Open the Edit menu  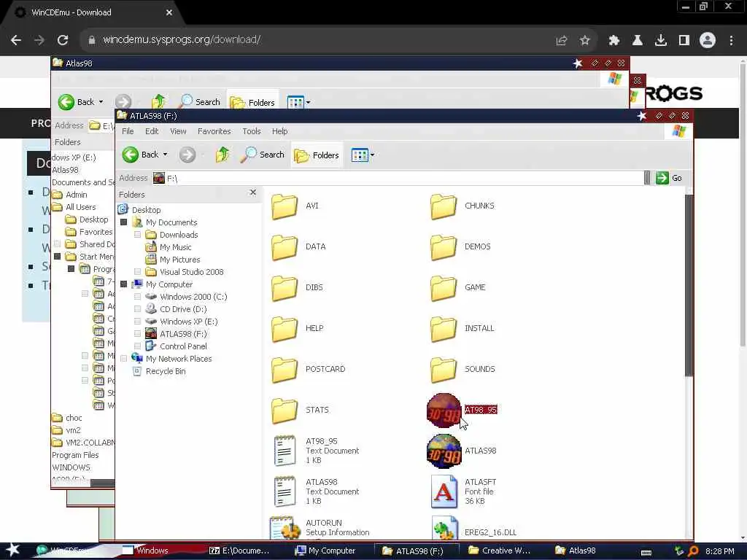coord(152,131)
